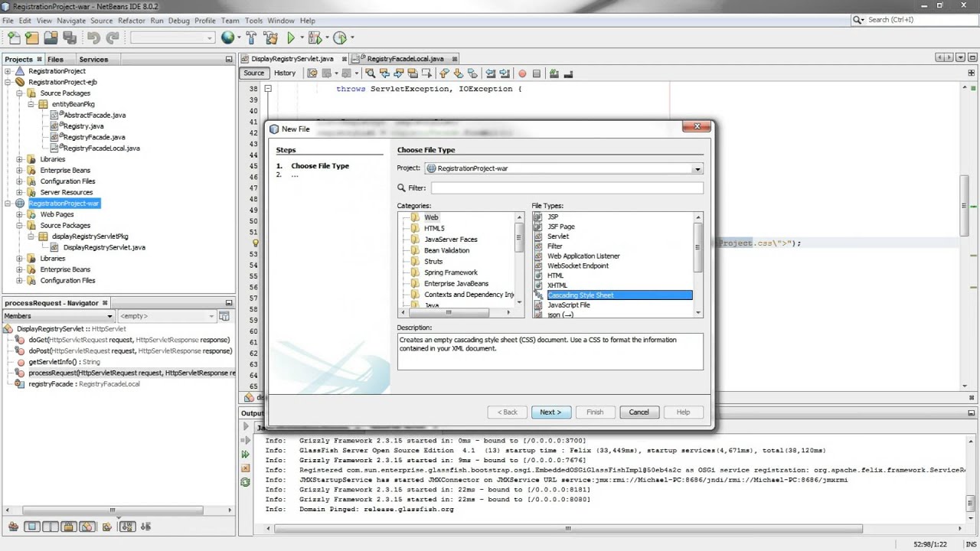980x551 pixels.
Task: Click the Save All toolbar icon
Action: tap(69, 37)
